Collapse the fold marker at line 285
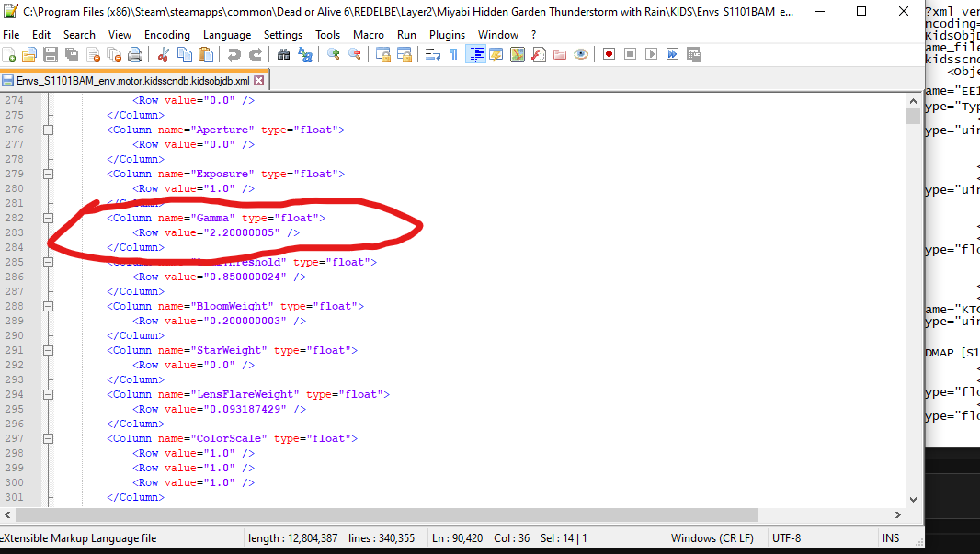Viewport: 980px width, 554px height. point(48,263)
